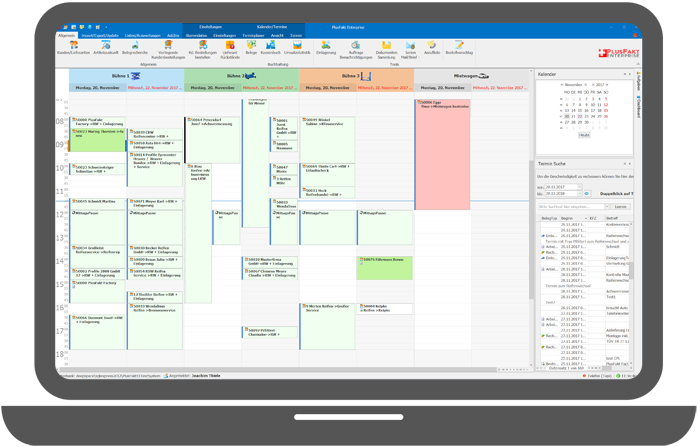Open Dokumenten Sammlung
This screenshot has height=447, width=700.
[387, 50]
